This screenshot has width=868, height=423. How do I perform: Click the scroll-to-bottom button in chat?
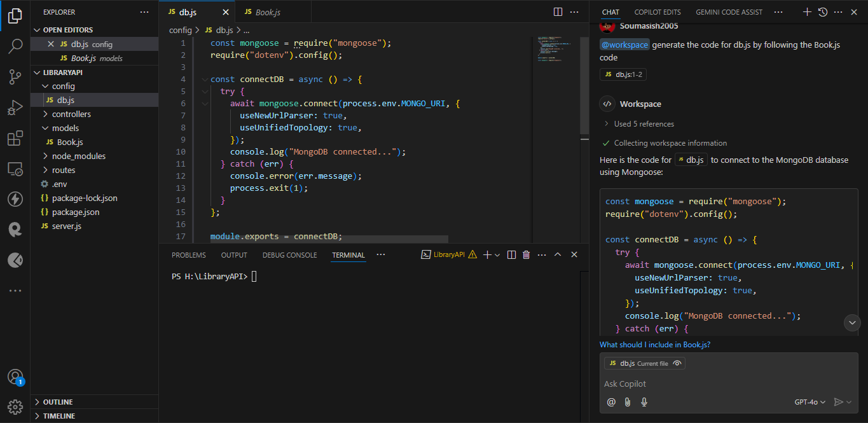coord(852,322)
